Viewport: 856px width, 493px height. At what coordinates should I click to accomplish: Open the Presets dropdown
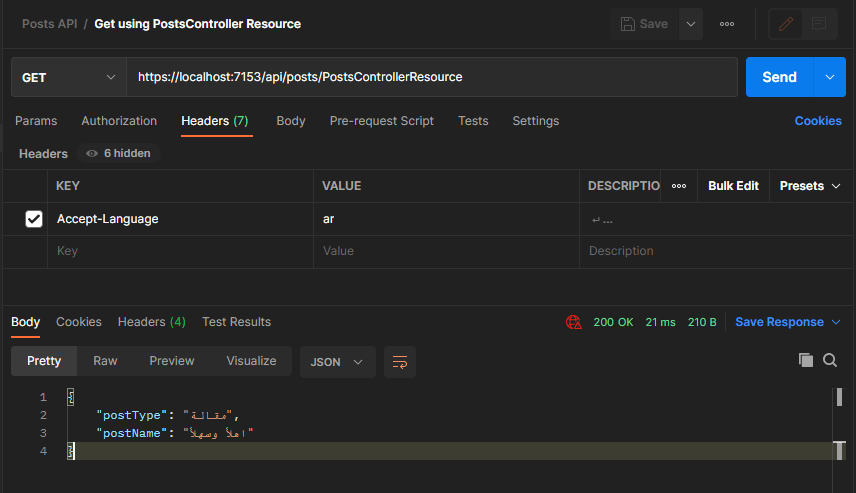click(810, 186)
